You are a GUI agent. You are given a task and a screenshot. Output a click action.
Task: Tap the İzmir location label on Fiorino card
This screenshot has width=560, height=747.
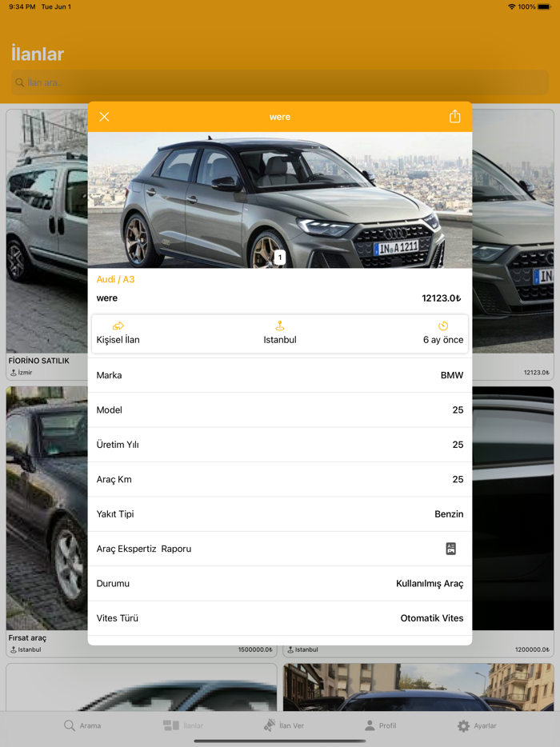(x=22, y=373)
